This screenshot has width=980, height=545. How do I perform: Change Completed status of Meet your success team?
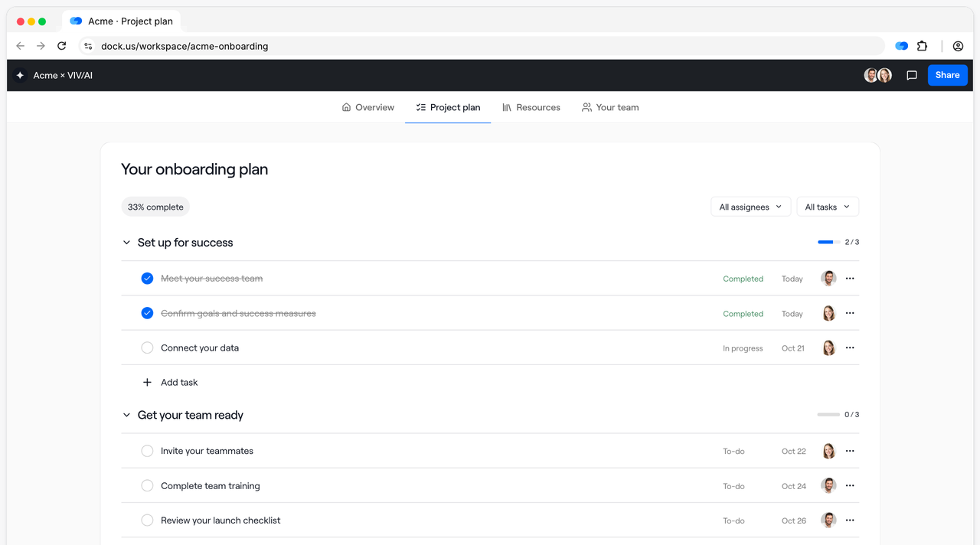click(x=743, y=279)
